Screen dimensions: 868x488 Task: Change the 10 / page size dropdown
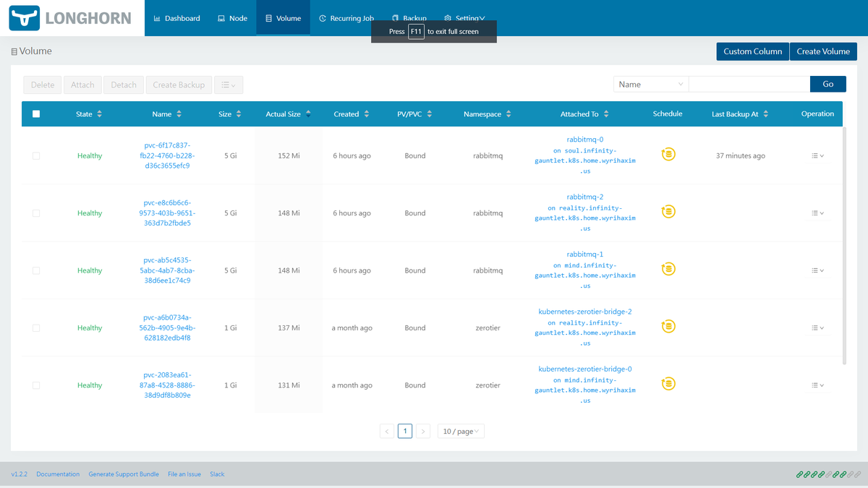[x=461, y=432]
